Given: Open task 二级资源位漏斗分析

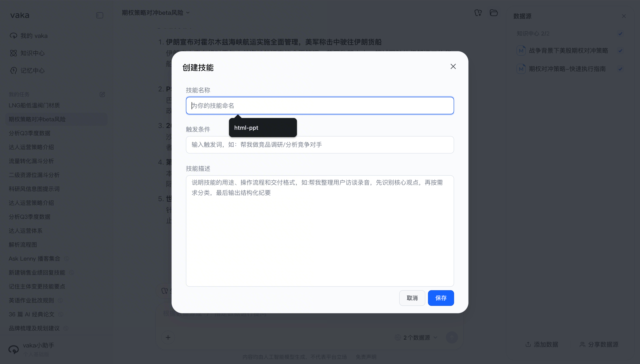Looking at the screenshot, I should (34, 175).
